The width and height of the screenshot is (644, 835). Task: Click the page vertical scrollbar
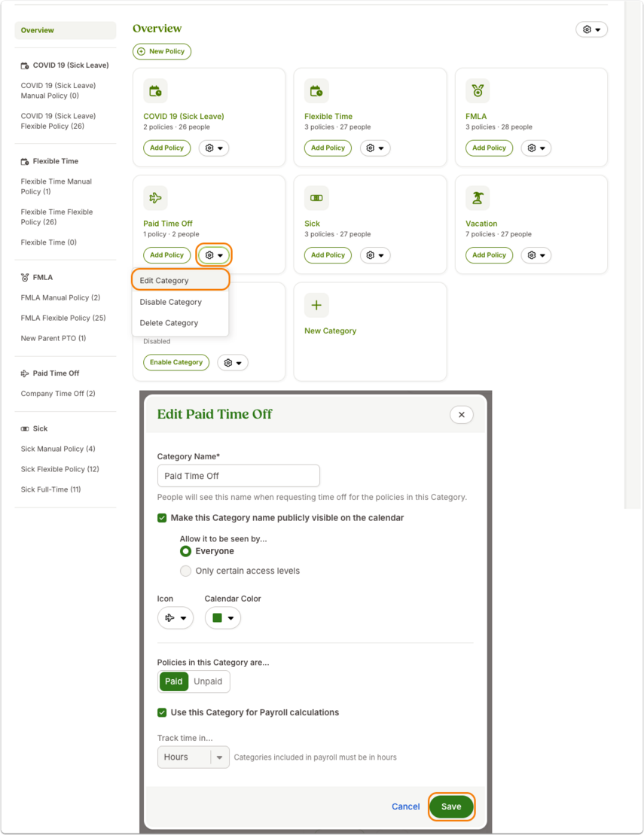[x=632, y=254]
